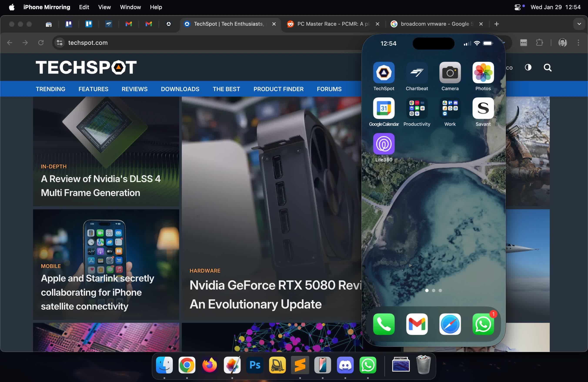Launch the Camera app on the iPhone

450,72
